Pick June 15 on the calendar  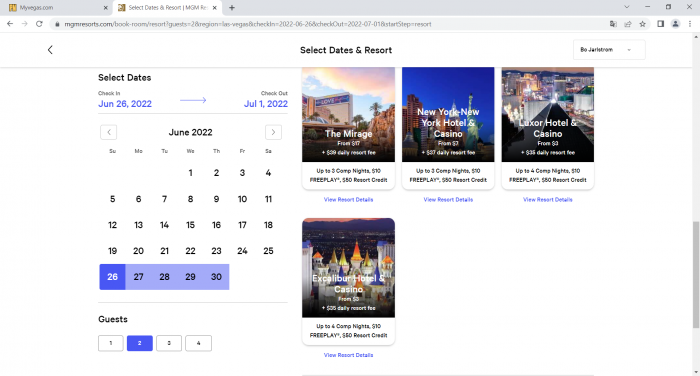pos(190,225)
